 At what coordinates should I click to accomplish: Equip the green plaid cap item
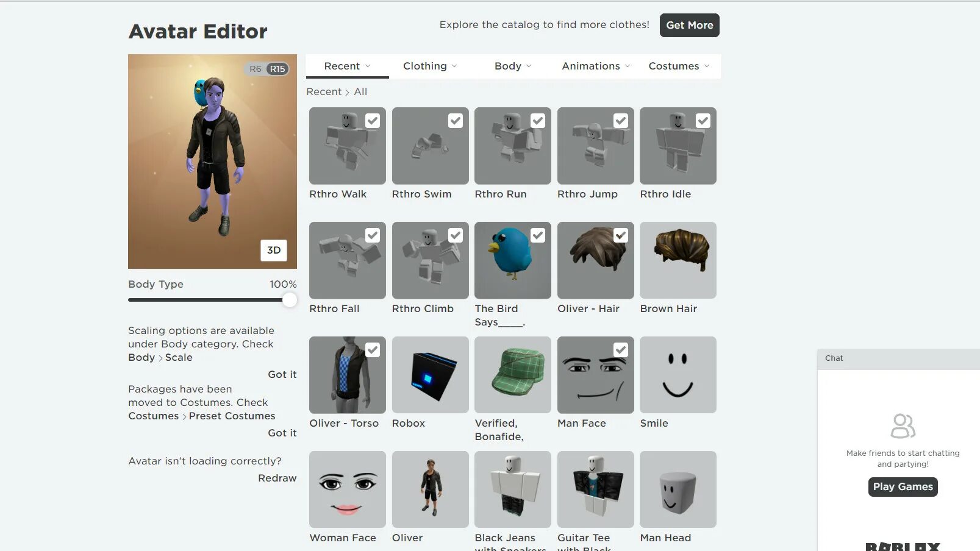point(513,375)
